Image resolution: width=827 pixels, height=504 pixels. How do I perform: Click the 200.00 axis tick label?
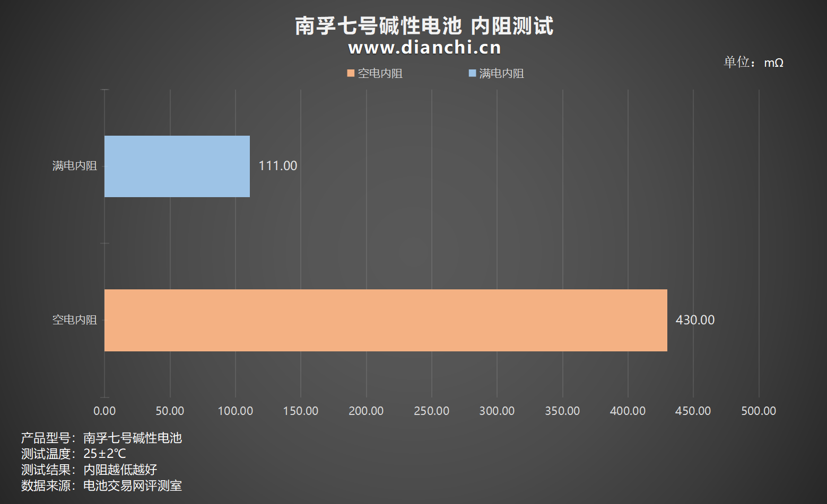(366, 411)
